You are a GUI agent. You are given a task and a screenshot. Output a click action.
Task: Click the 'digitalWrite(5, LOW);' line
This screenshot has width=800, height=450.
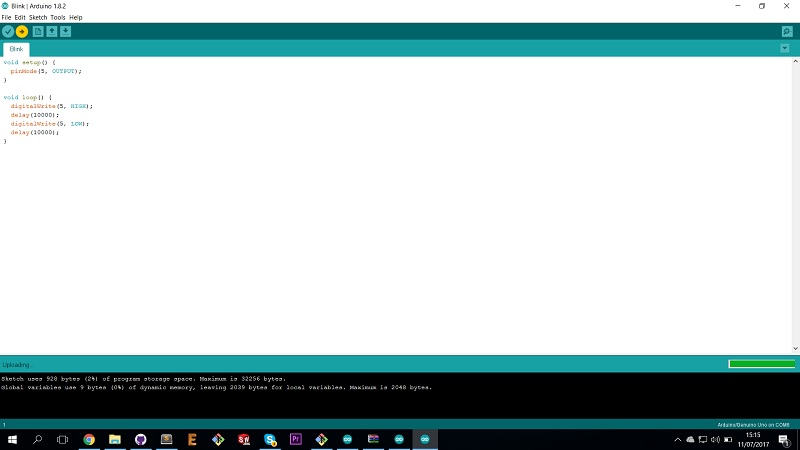(49, 123)
